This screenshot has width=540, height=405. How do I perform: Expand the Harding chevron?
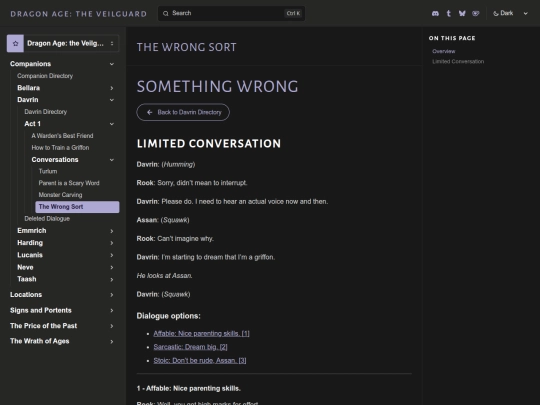point(112,243)
